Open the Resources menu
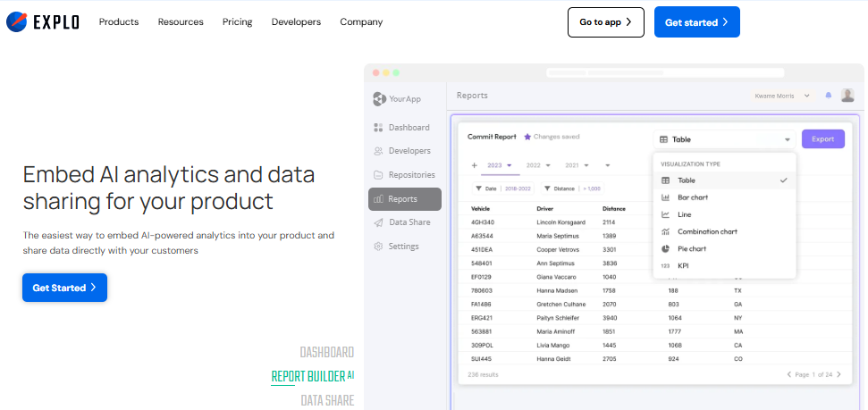This screenshot has height=410, width=868. click(x=181, y=22)
